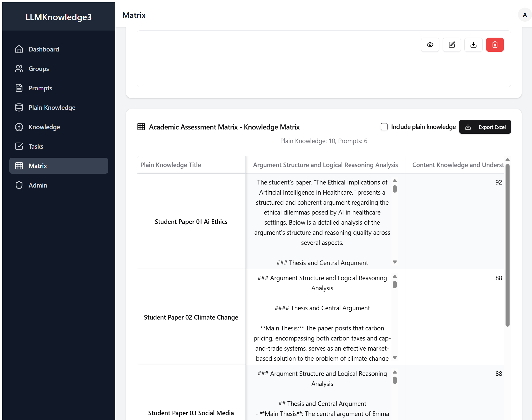Viewport: 532px width, 420px height.
Task: Click the table's vertical scrollbar thumb
Action: pos(507,245)
